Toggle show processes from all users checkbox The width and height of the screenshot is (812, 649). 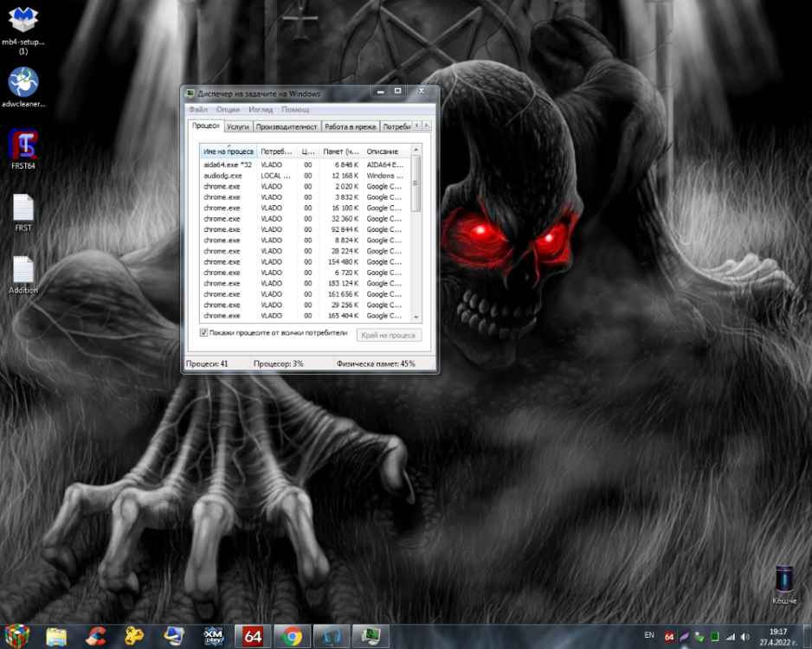click(203, 332)
